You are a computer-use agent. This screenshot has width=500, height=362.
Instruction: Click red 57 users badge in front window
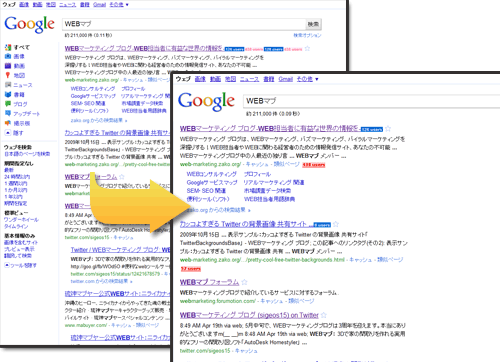pyautogui.click(x=191, y=269)
